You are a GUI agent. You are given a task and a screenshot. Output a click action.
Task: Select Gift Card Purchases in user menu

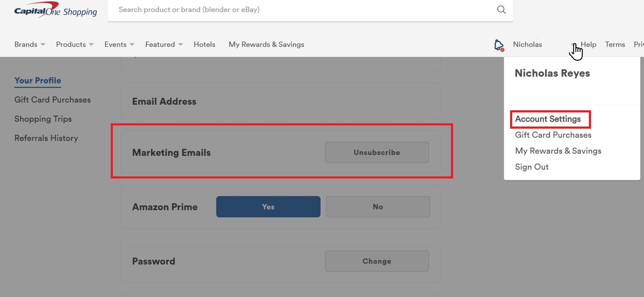point(553,135)
